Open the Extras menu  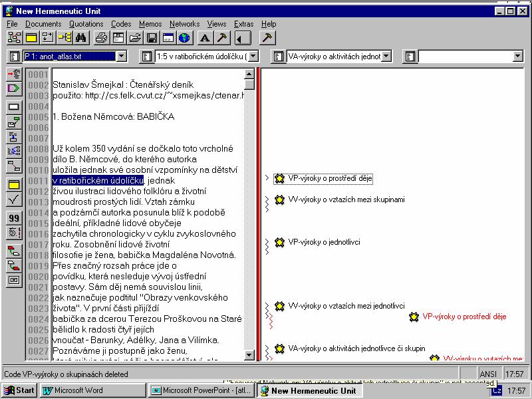[243, 24]
